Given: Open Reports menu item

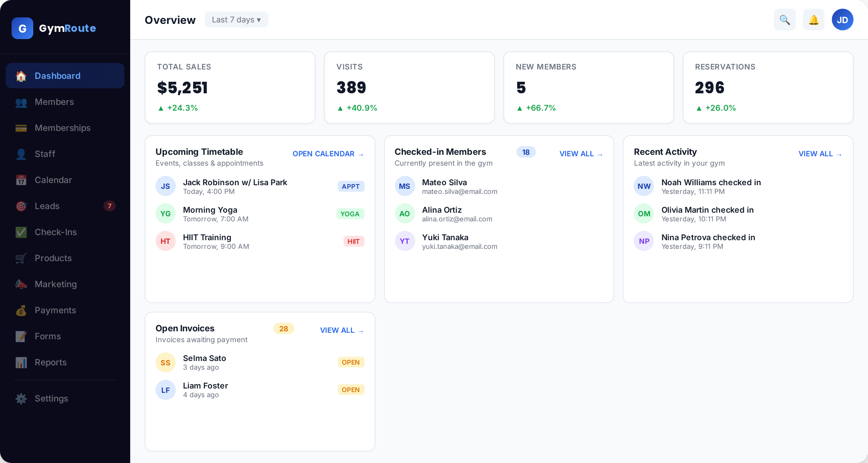Looking at the screenshot, I should click(65, 362).
